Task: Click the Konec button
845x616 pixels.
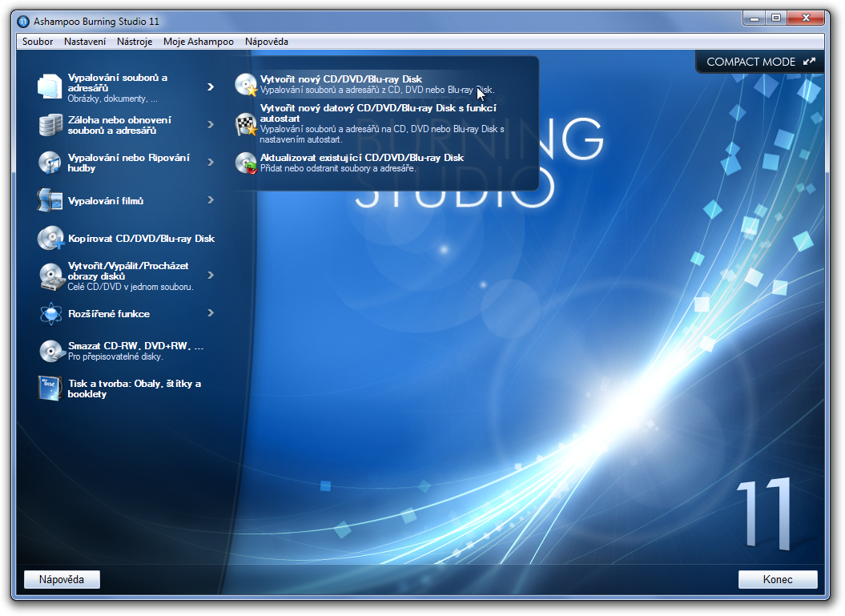Action: click(778, 579)
